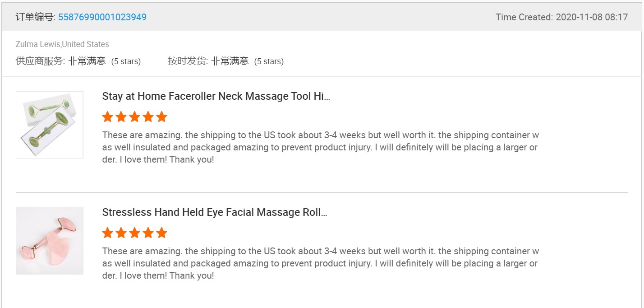Image resolution: width=644 pixels, height=308 pixels.
Task: Click fifth star of the Faceroller review
Action: click(161, 117)
